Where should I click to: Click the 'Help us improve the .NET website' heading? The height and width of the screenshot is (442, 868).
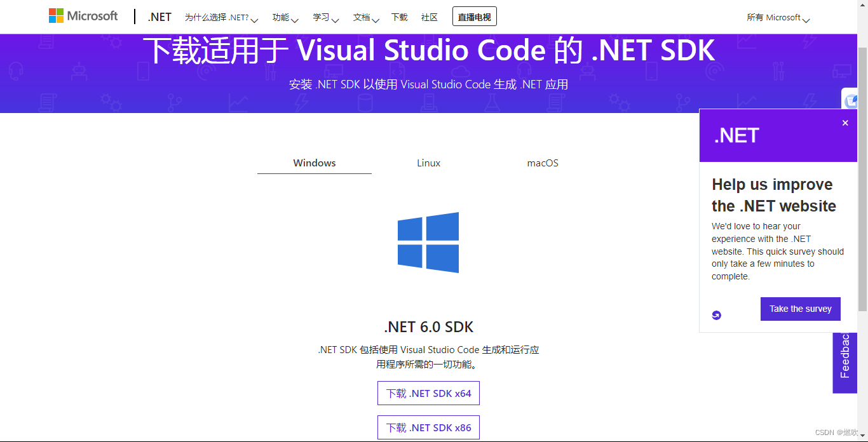(x=774, y=195)
